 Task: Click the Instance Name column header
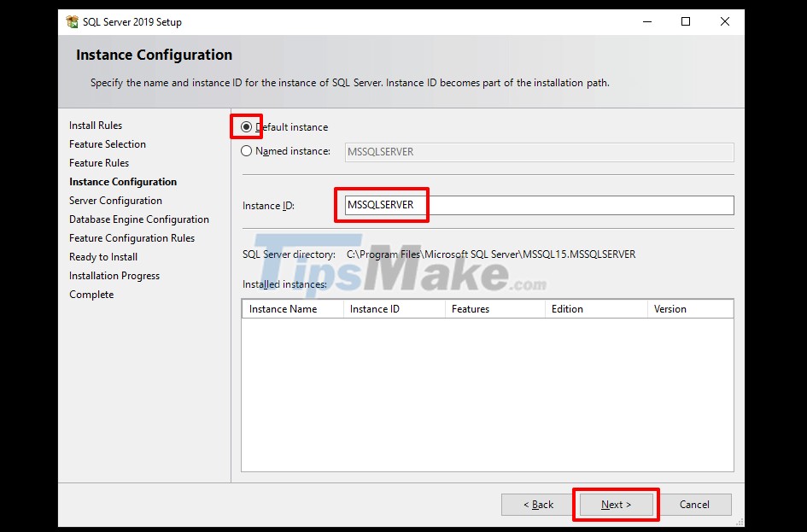tap(282, 308)
